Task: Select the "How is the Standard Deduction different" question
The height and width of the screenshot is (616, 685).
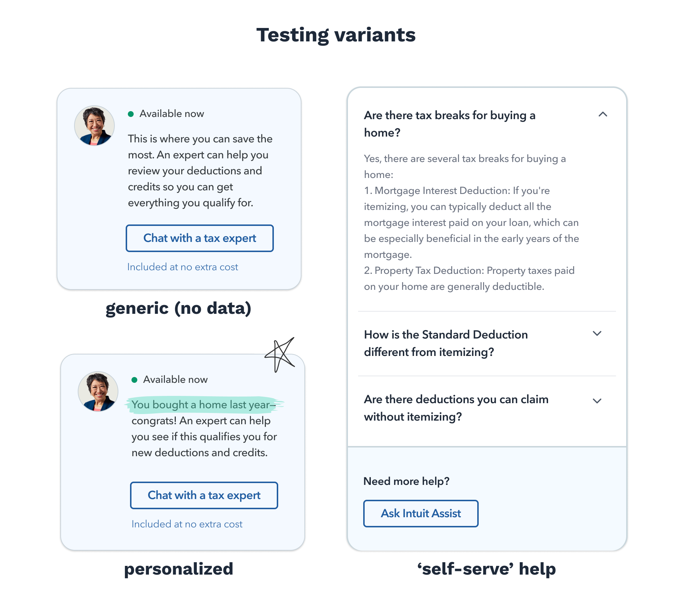Action: pyautogui.click(x=446, y=343)
